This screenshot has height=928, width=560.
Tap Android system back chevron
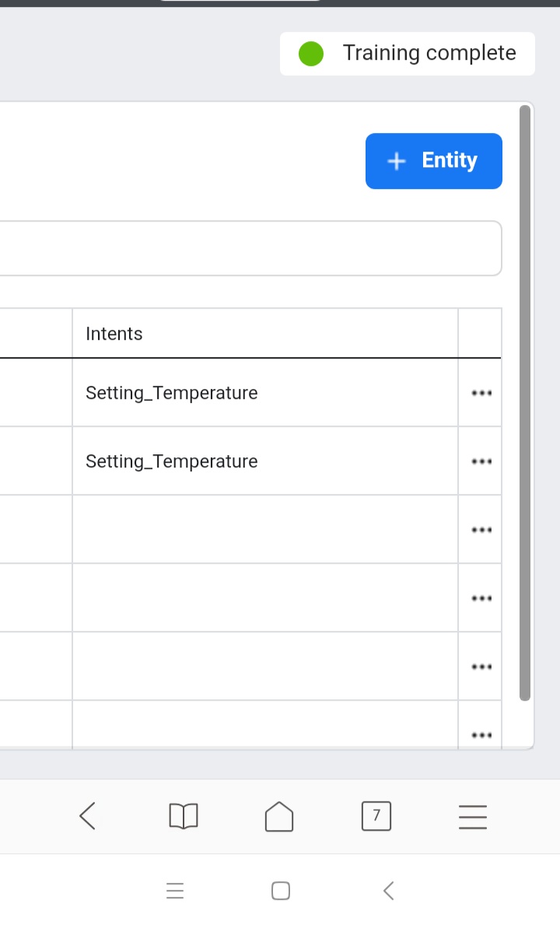coord(389,891)
